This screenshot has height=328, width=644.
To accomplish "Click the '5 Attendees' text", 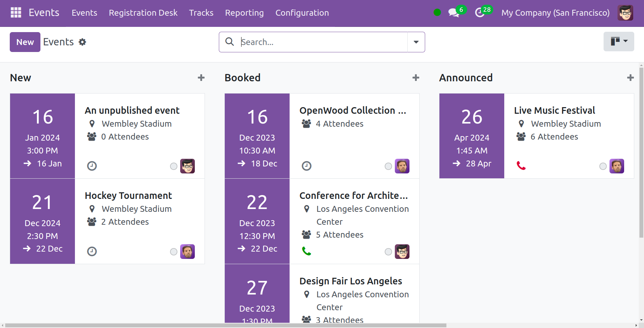I will [x=339, y=234].
